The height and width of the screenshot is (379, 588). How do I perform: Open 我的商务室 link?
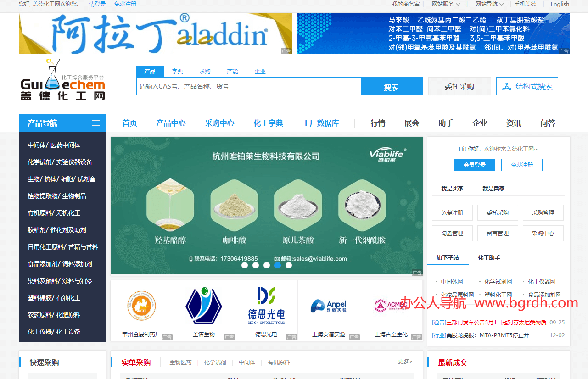(406, 4)
